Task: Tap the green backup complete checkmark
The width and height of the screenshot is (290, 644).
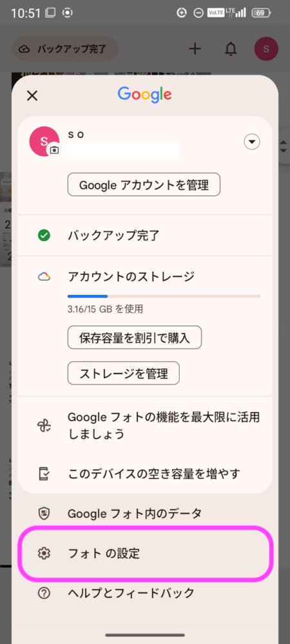Action: [x=44, y=235]
